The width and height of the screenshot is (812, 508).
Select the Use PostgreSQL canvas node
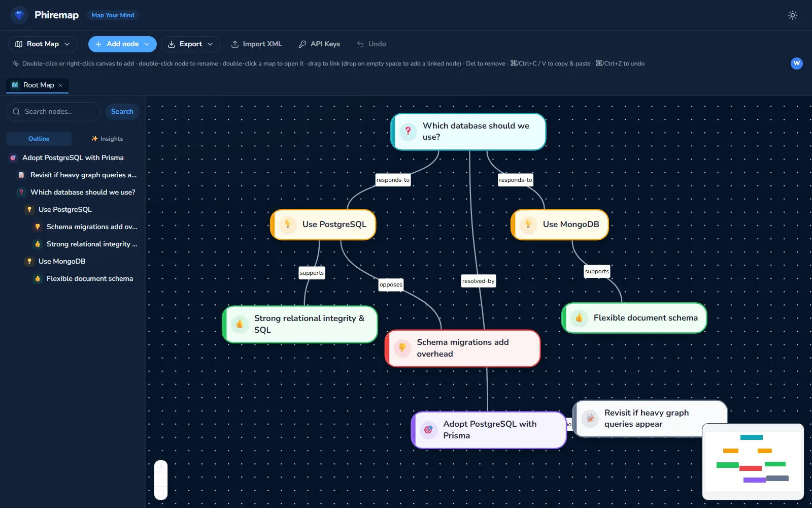point(323,225)
